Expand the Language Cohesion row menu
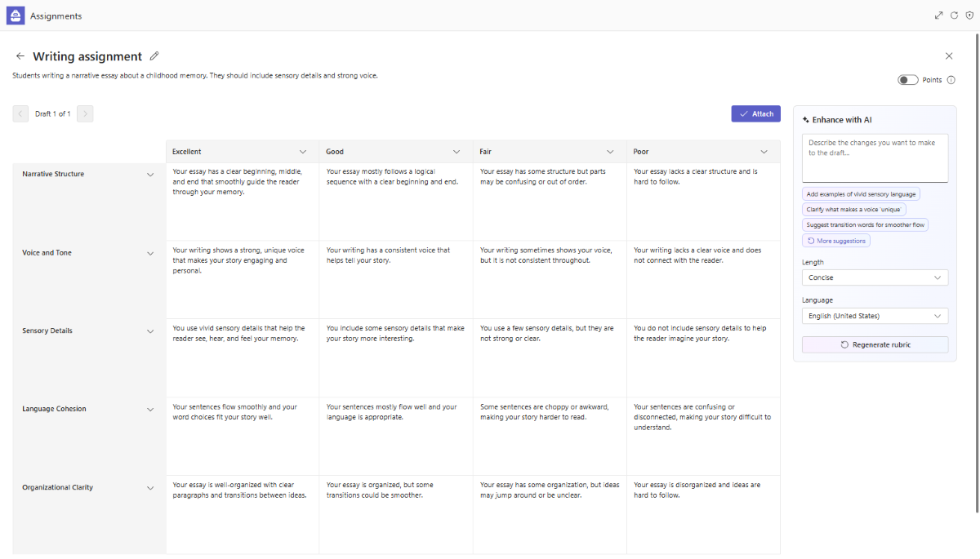980x559 pixels. 150,410
